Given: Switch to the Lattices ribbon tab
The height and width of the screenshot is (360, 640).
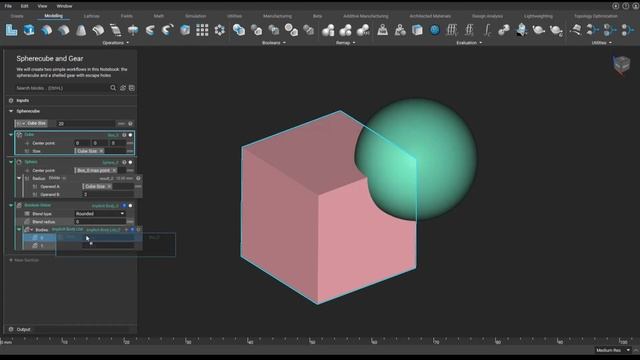Looking at the screenshot, I should pos(91,16).
